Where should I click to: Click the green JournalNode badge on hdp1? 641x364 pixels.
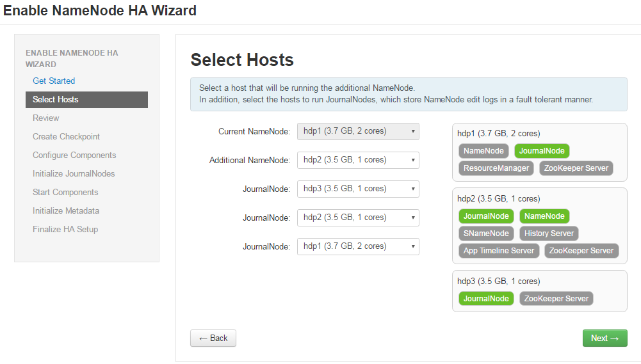pos(542,151)
